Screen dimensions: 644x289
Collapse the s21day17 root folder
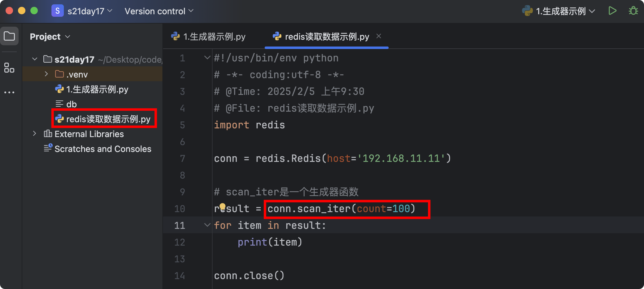point(34,59)
